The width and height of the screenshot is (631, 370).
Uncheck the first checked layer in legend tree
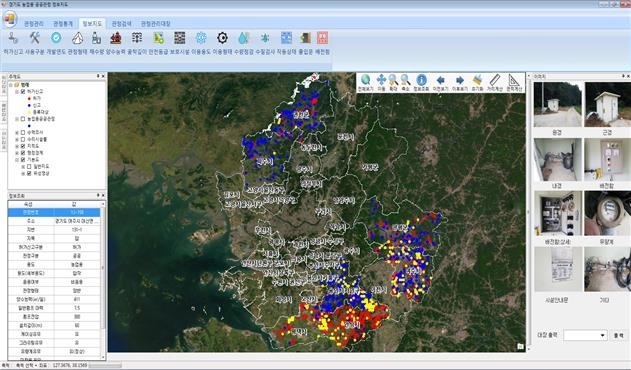coord(23,91)
